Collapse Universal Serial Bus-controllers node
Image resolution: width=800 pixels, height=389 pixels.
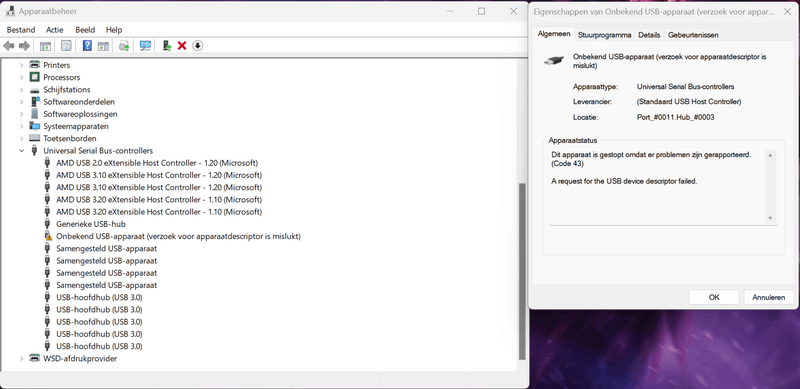click(x=21, y=151)
